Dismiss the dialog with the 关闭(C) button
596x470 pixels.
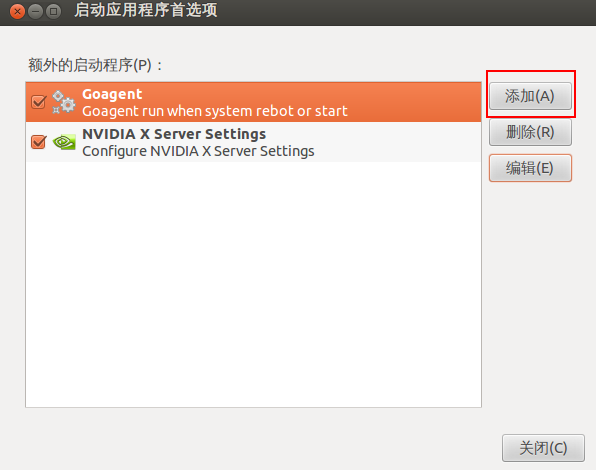point(543,448)
